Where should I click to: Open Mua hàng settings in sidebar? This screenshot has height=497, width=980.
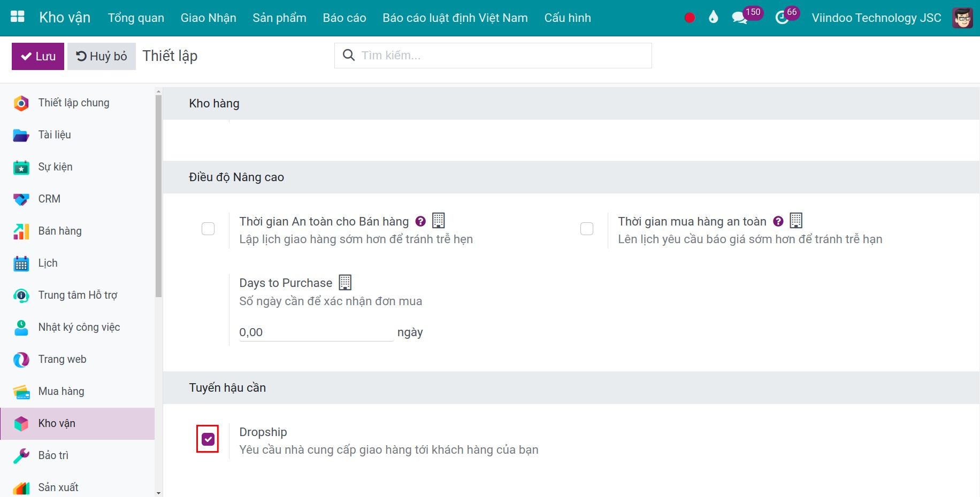point(78,391)
